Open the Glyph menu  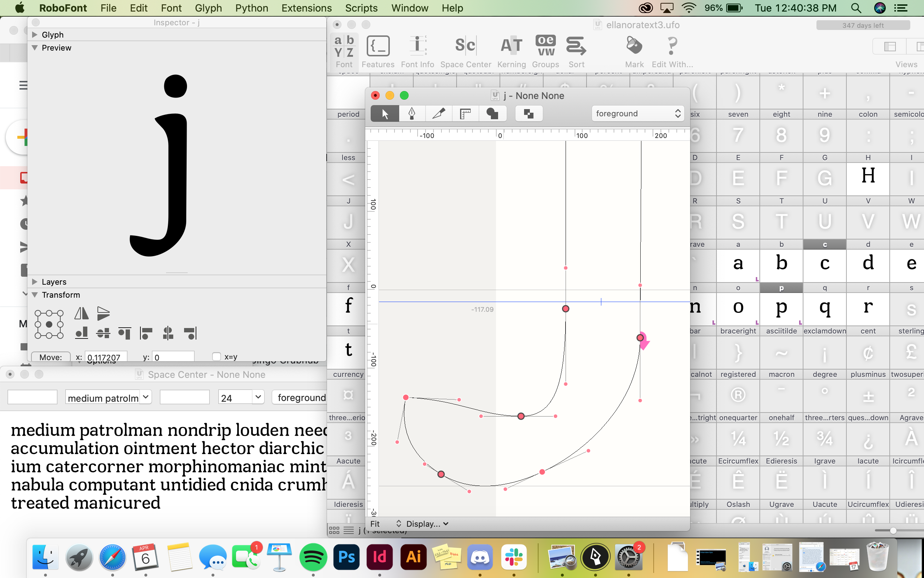208,8
